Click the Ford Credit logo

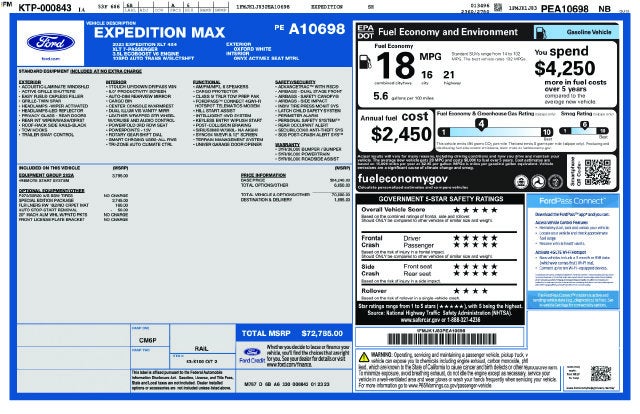click(252, 356)
